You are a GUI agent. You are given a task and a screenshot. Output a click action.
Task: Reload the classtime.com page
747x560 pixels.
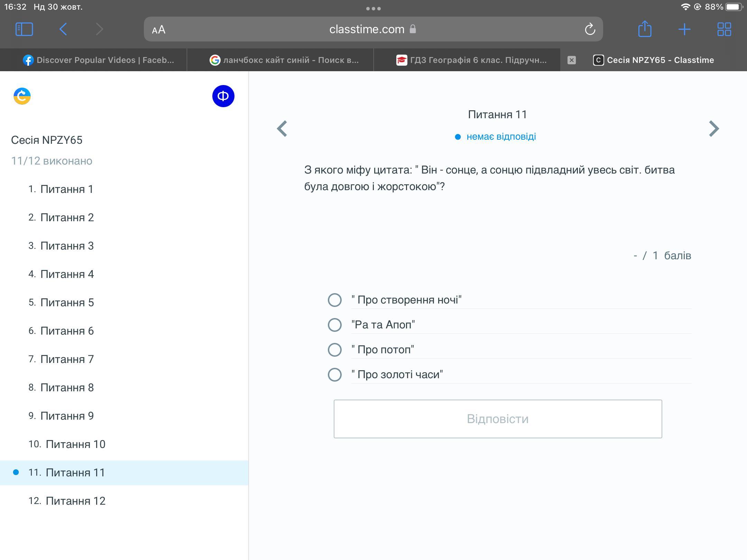pyautogui.click(x=590, y=29)
